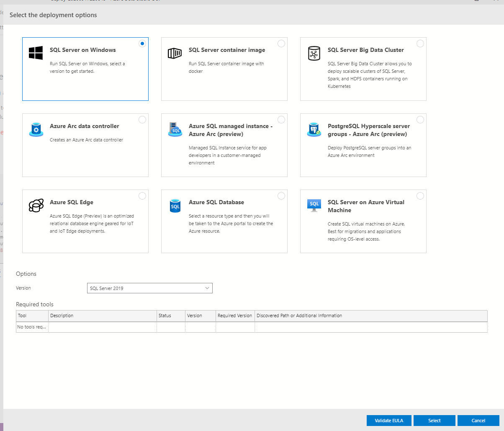Click the PostgreSQL Hyperscale server groups title
This screenshot has width=504, height=431.
(369, 130)
